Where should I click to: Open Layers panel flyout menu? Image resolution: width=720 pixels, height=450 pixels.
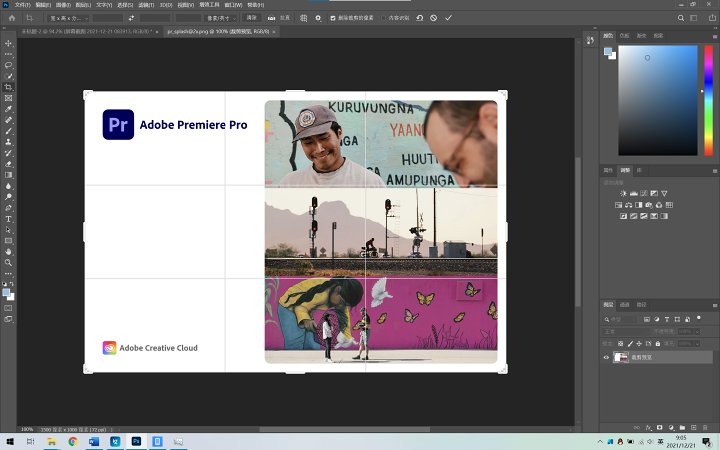tap(714, 305)
